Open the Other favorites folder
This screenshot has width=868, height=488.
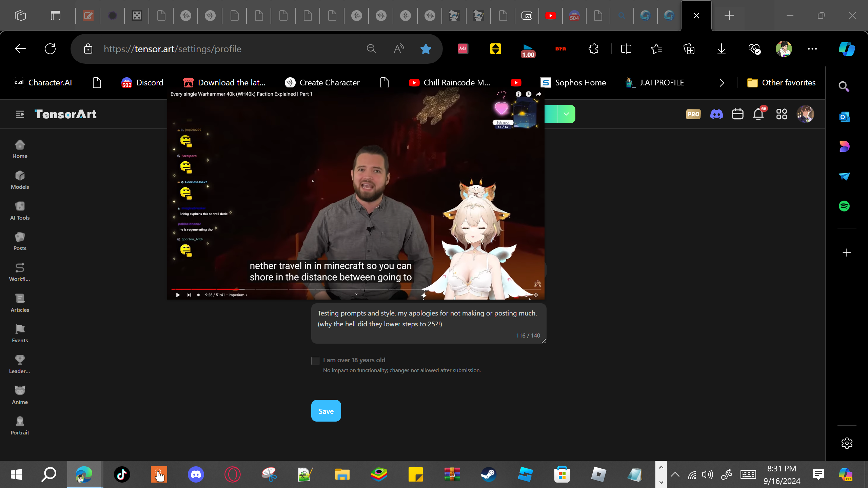click(x=781, y=82)
